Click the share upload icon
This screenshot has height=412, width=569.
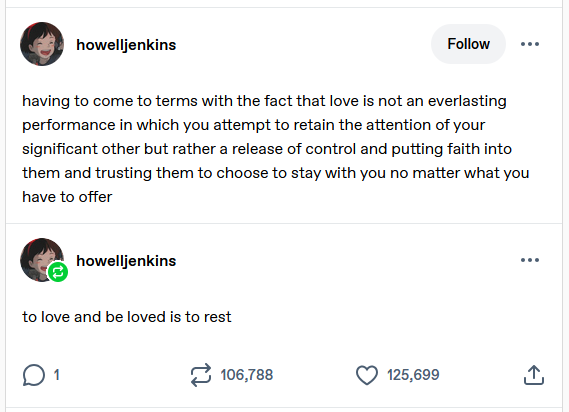[x=534, y=375]
